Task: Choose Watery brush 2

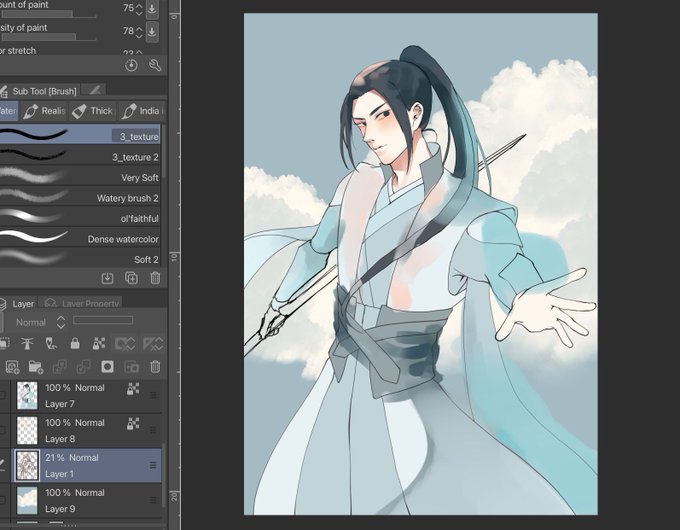Action: click(80, 197)
